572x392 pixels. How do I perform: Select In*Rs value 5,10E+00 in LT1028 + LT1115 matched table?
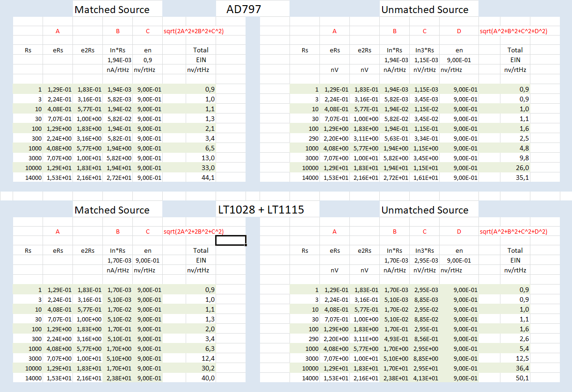119,358
